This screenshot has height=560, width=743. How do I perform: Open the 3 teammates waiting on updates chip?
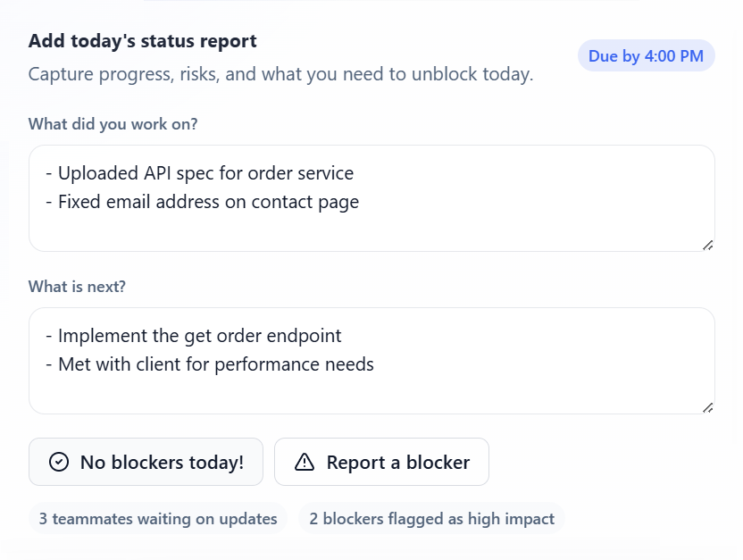click(157, 518)
